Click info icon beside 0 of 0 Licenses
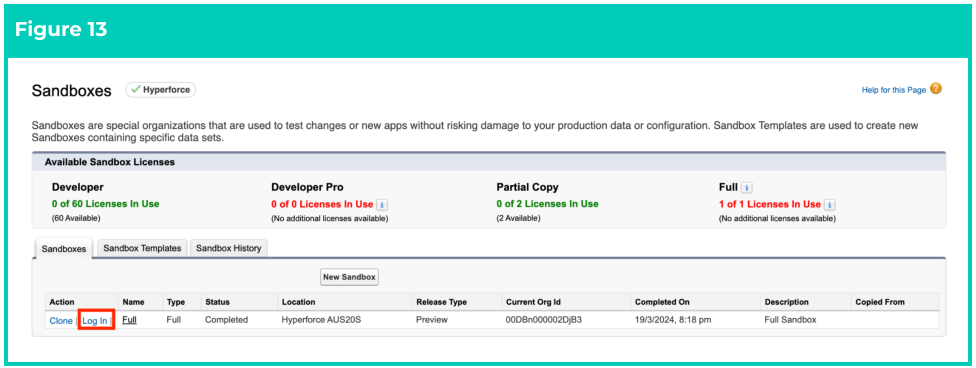Viewport: 976px width, 368px height. pos(382,204)
